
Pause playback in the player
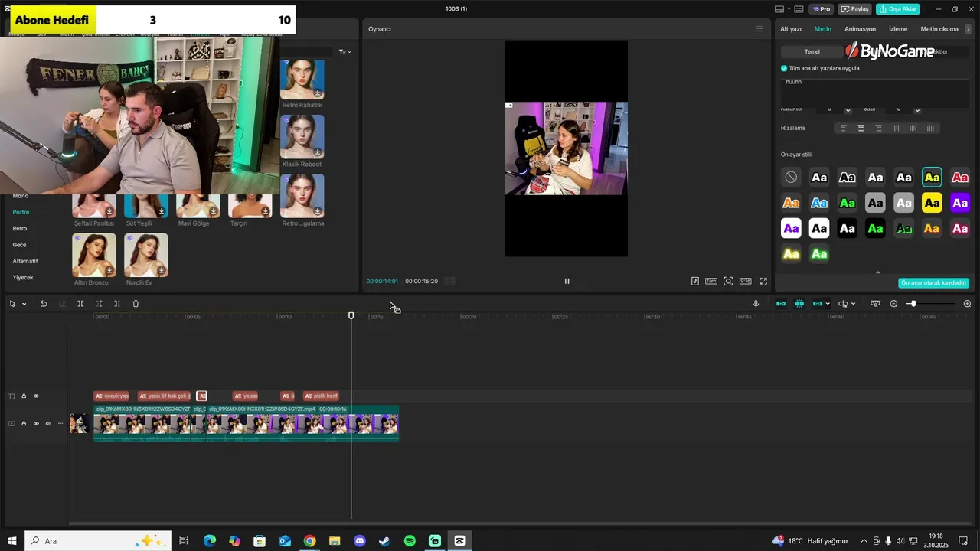567,281
